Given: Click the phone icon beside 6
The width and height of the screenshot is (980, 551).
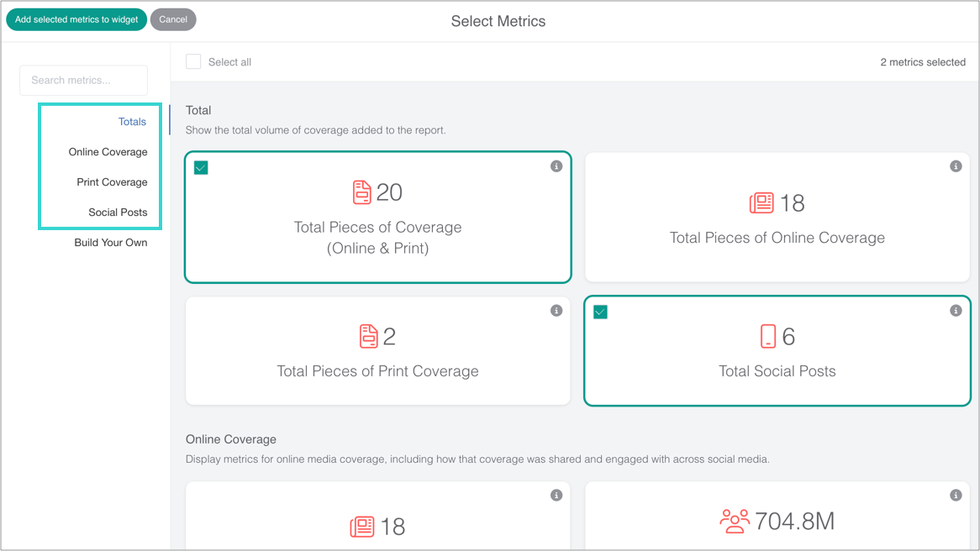Looking at the screenshot, I should point(768,337).
